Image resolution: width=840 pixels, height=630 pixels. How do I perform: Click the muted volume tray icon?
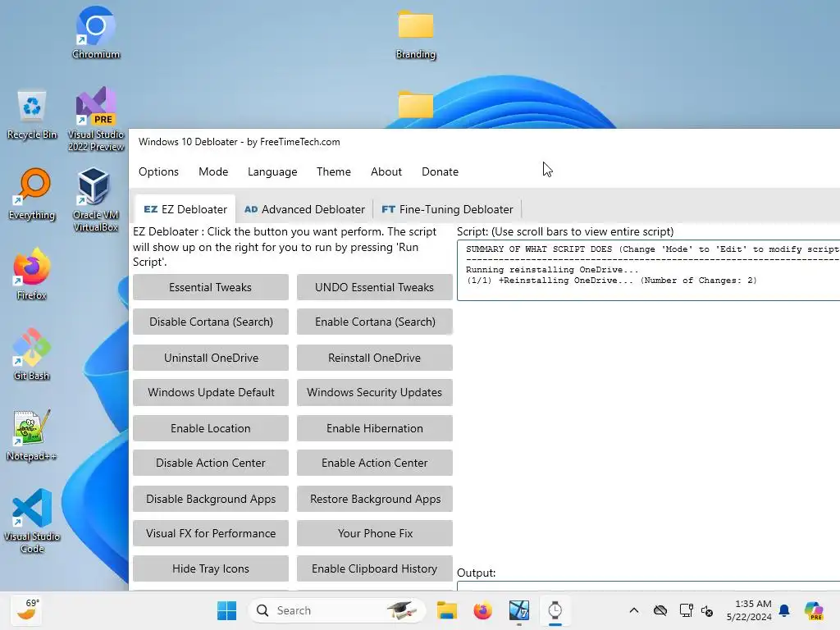click(707, 610)
